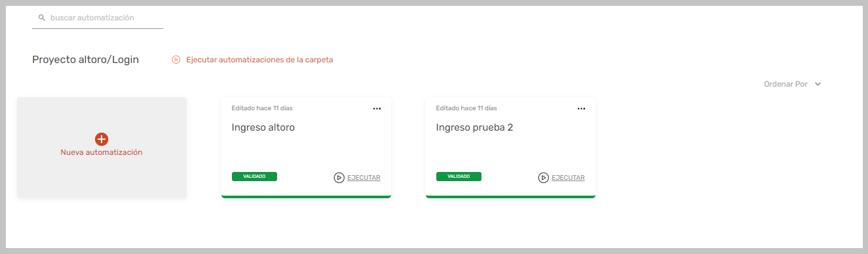Click the play circle icon on 'Ingreso prueba 2' card
The width and height of the screenshot is (868, 254).
click(x=543, y=177)
